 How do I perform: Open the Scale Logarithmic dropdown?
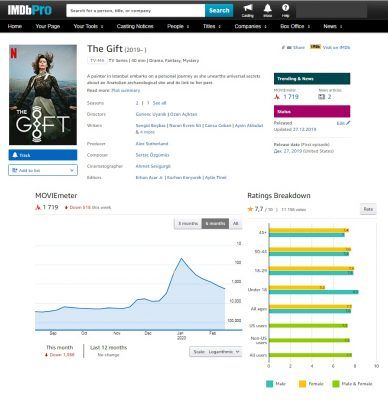pyautogui.click(x=216, y=352)
